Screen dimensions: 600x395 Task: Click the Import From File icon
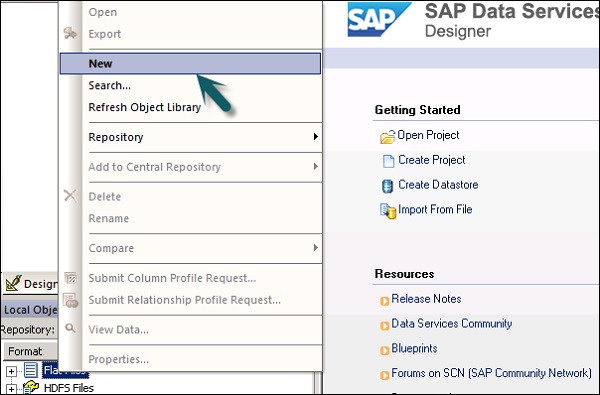(x=388, y=211)
